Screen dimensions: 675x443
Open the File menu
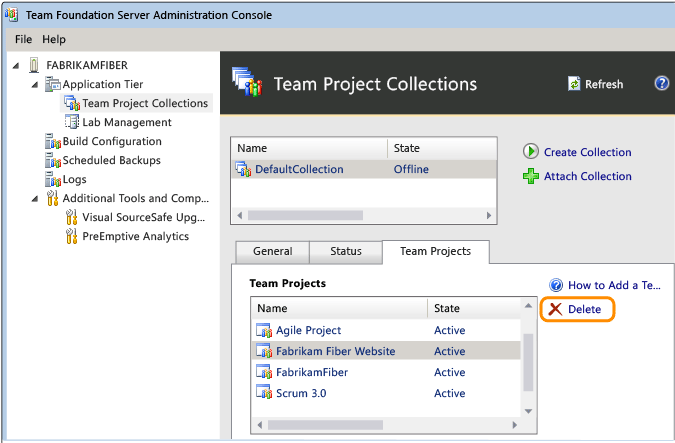tap(23, 39)
